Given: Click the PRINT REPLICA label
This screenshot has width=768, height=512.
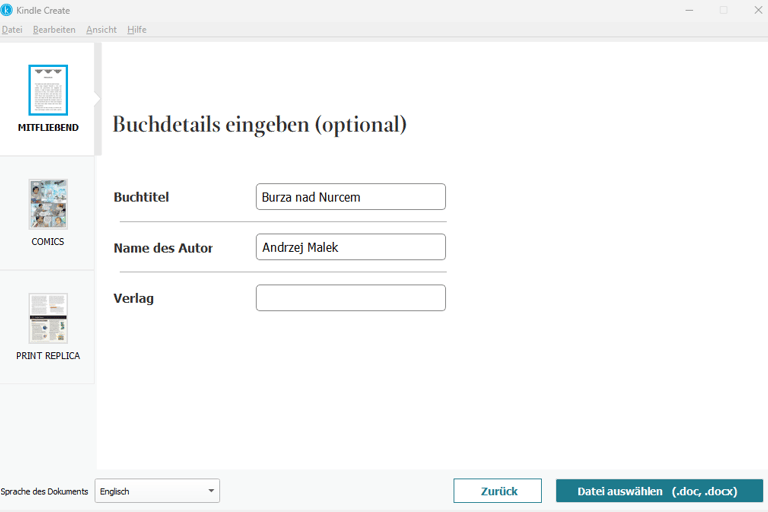Looking at the screenshot, I should pyautogui.click(x=48, y=356).
